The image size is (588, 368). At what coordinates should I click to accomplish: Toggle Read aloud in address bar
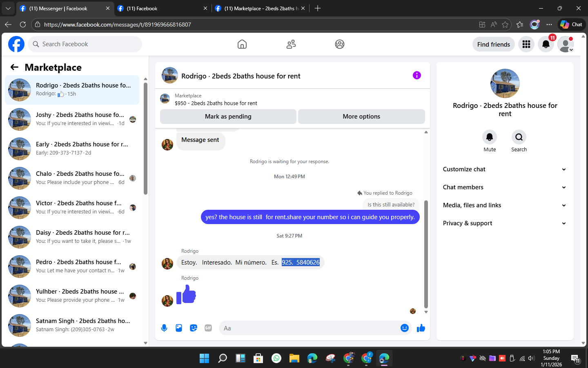[494, 25]
